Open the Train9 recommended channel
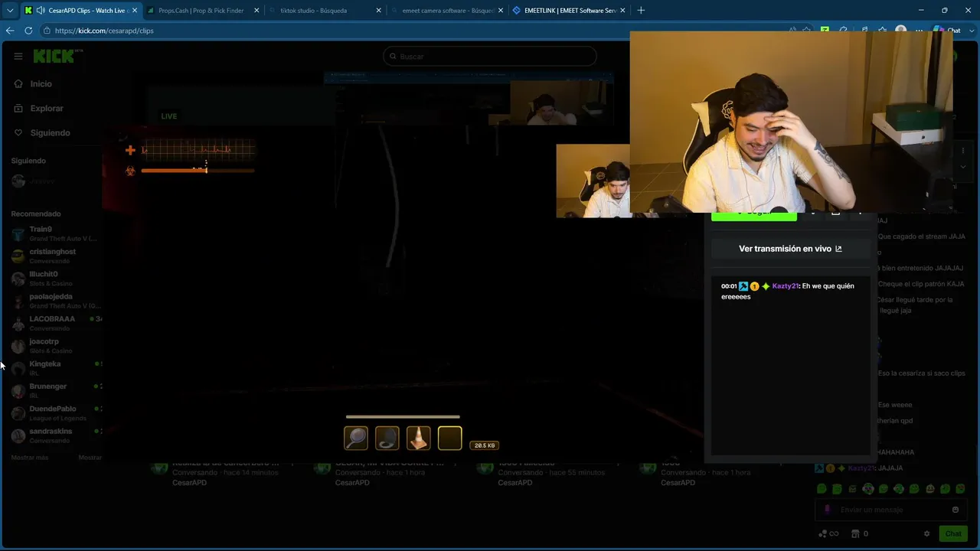This screenshot has width=980, height=551. [57, 233]
